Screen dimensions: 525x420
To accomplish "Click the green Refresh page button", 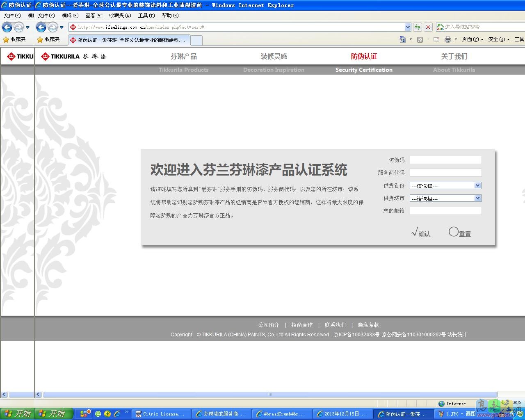I will 418,27.
